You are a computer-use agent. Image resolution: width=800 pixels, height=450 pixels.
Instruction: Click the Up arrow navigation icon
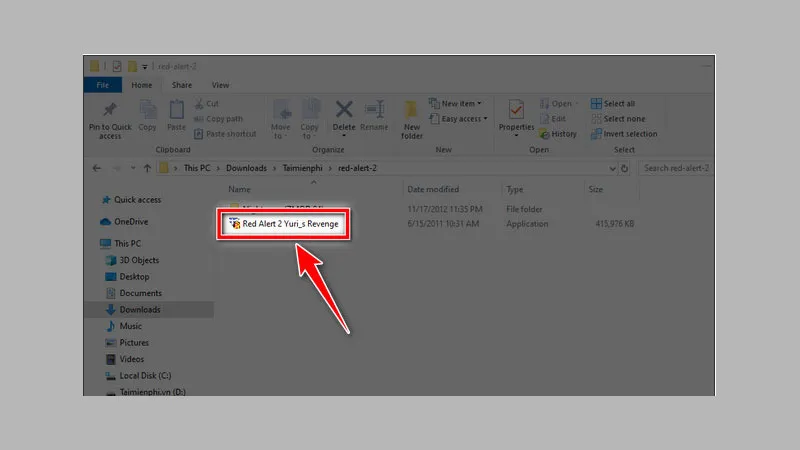pyautogui.click(x=148, y=168)
